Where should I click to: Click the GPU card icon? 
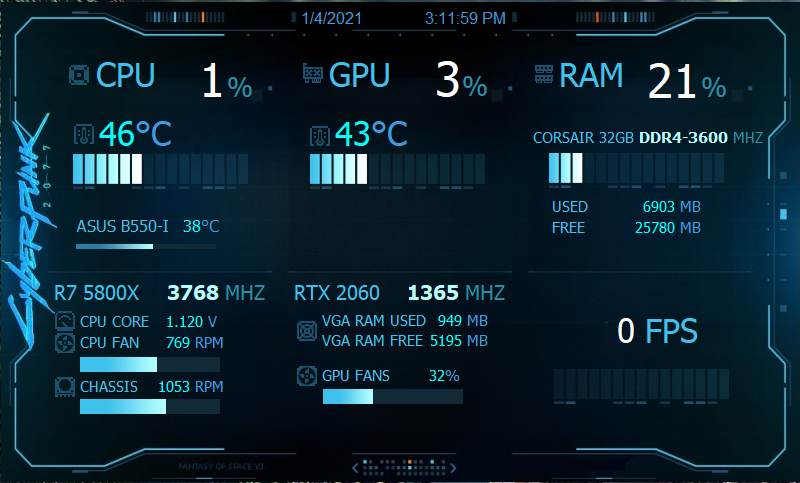pos(313,75)
